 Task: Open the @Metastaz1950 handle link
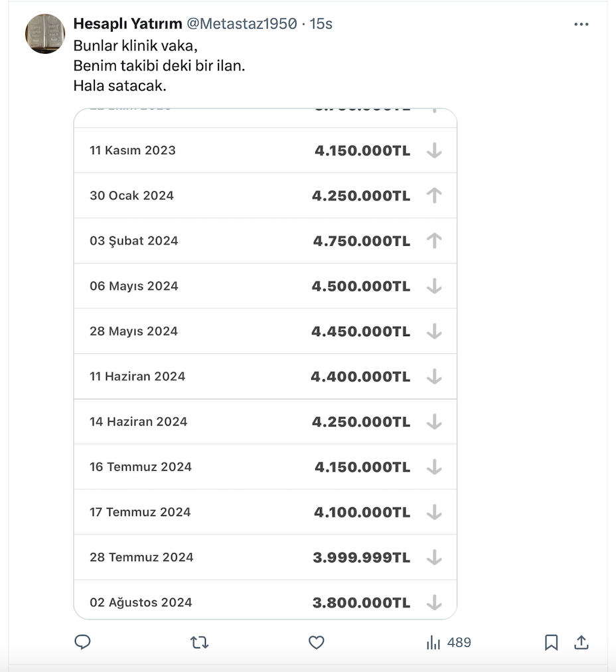(x=241, y=24)
